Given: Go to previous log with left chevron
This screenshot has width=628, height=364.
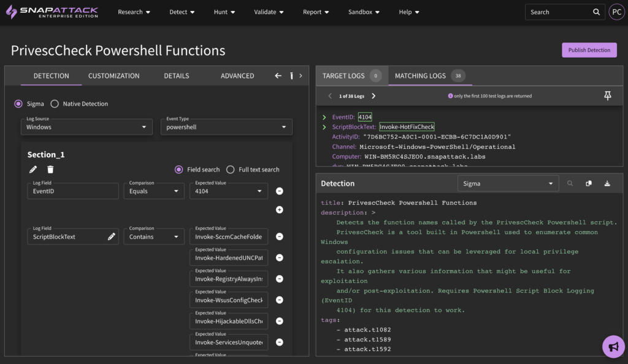Looking at the screenshot, I should (330, 96).
